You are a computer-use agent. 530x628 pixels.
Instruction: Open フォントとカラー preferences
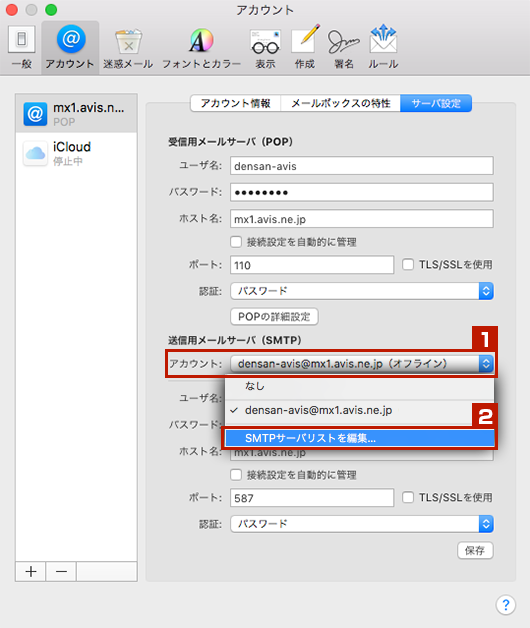pyautogui.click(x=201, y=47)
